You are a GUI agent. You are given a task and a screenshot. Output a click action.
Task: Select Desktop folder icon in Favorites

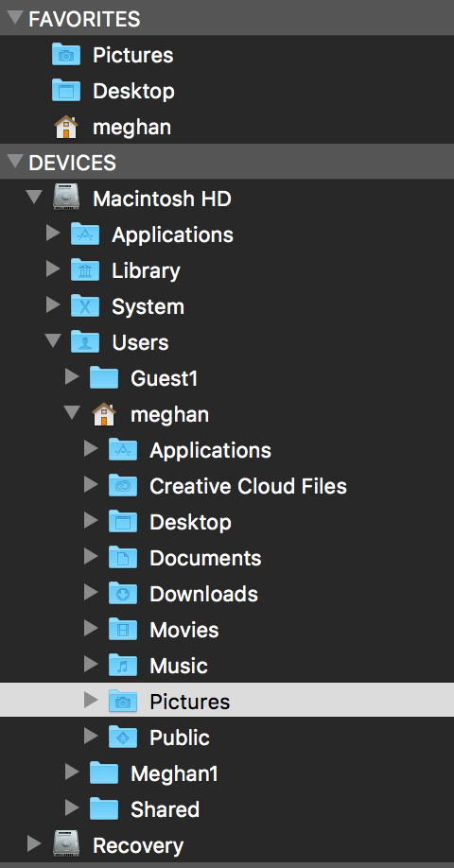point(66,91)
